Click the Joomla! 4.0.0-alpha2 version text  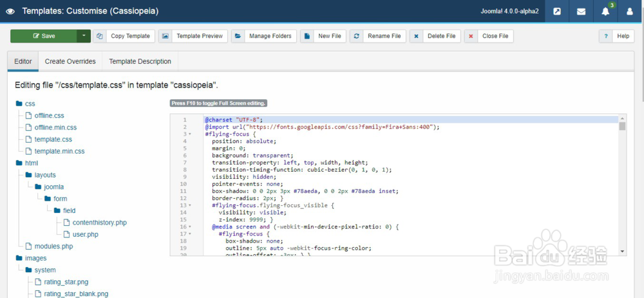(509, 12)
